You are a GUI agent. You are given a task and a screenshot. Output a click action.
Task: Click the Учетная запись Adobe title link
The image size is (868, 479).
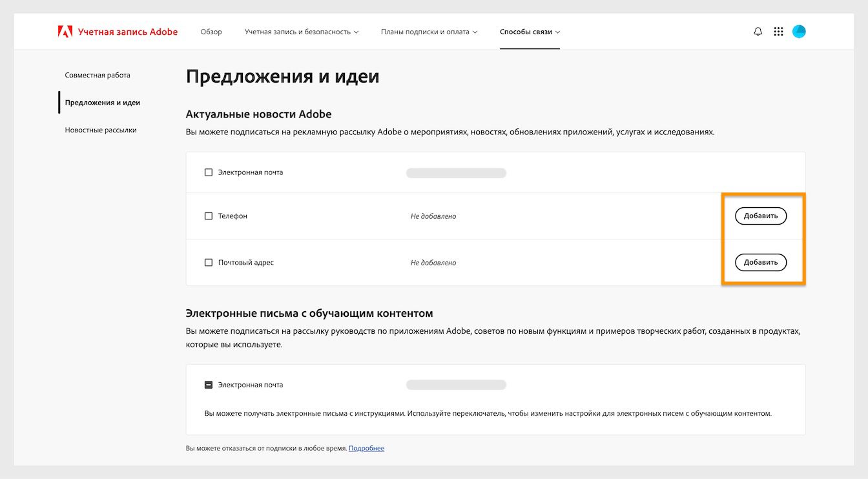tap(128, 32)
